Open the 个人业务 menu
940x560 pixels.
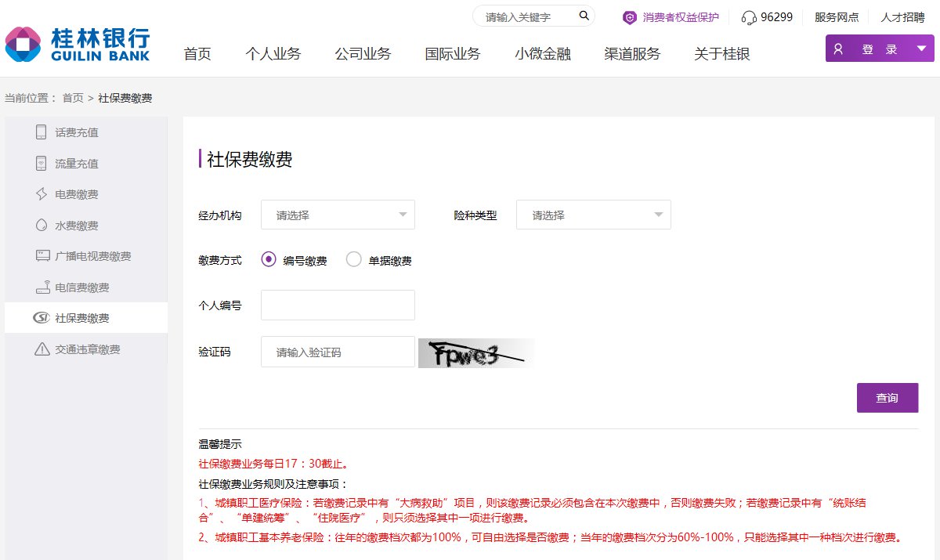coord(273,54)
